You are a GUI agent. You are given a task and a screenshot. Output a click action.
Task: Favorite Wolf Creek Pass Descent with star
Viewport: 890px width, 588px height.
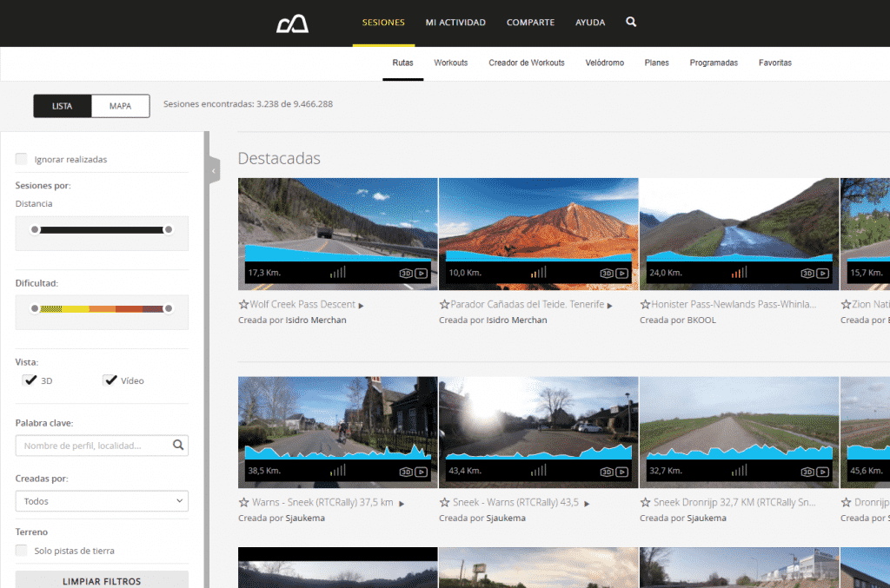[243, 305]
